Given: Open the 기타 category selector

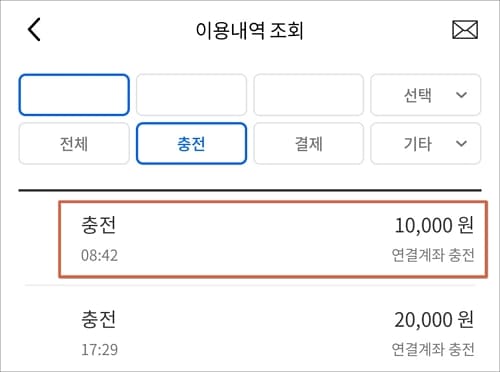Looking at the screenshot, I should 426,144.
